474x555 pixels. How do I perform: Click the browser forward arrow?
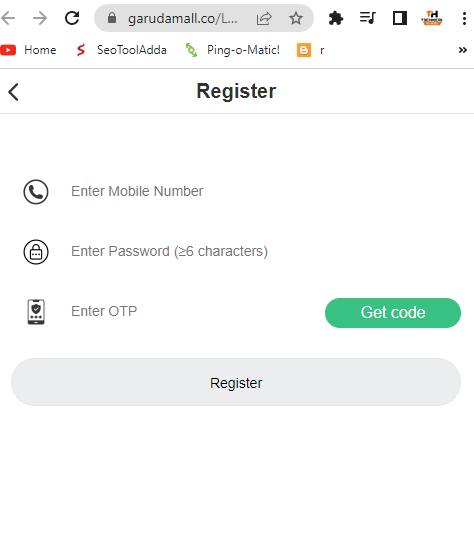point(40,18)
